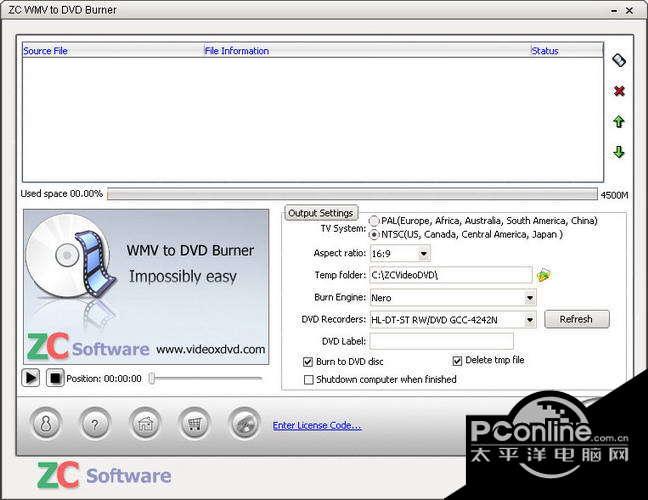648x500 pixels.
Task: Move the file up with the green up arrow
Action: pyautogui.click(x=619, y=121)
